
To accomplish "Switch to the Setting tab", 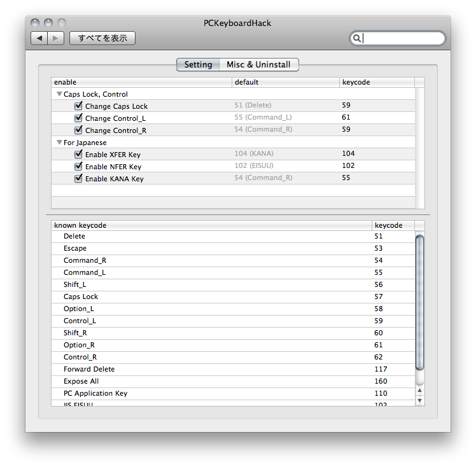I will pyautogui.click(x=198, y=65).
